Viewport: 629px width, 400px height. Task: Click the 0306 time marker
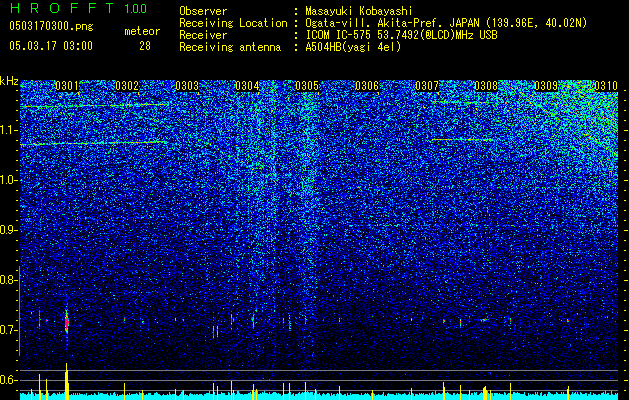[367, 86]
